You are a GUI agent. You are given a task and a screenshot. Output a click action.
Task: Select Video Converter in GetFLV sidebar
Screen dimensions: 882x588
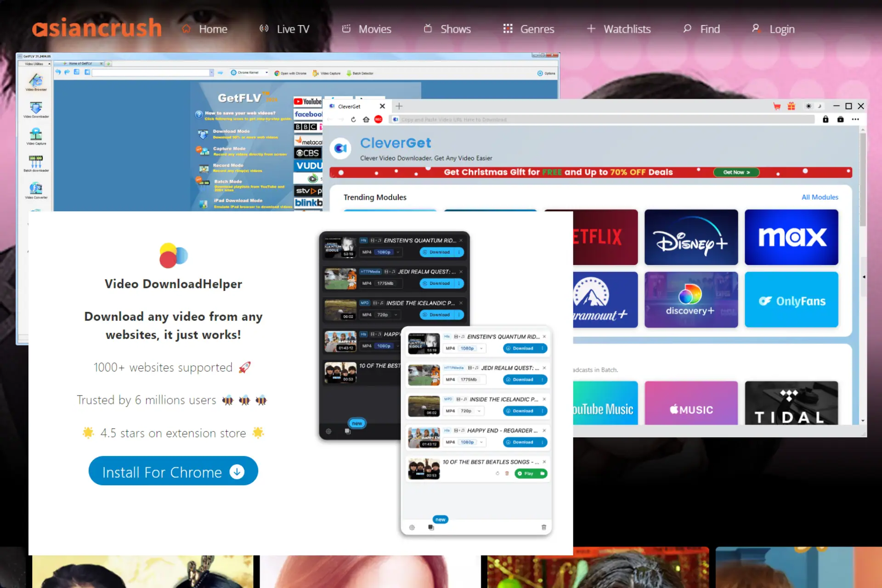point(36,191)
